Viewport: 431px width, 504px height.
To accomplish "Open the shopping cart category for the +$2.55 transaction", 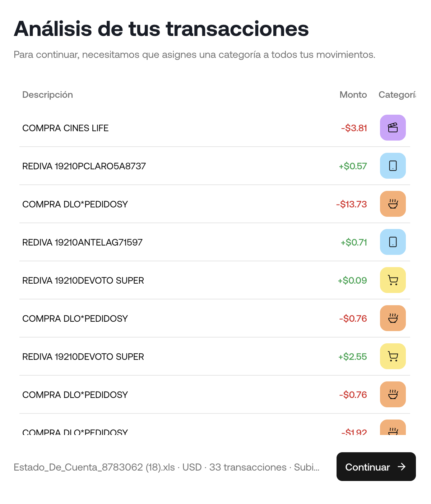I will point(393,356).
